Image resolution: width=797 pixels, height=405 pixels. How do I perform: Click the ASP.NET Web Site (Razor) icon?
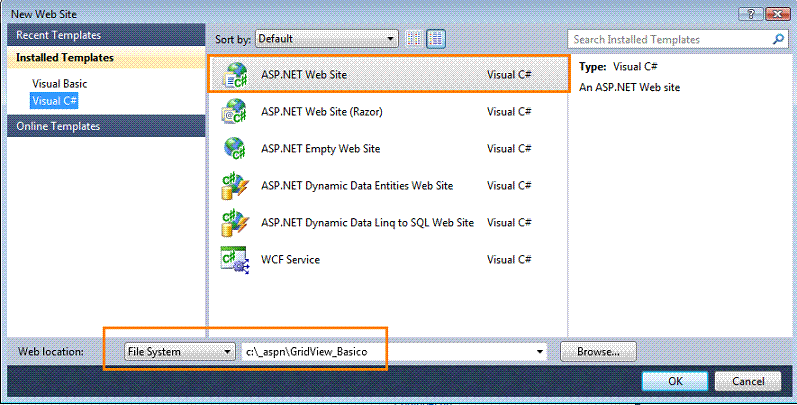coord(234,111)
